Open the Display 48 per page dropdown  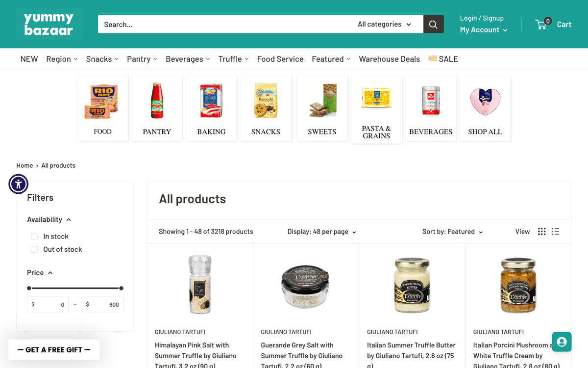(321, 232)
